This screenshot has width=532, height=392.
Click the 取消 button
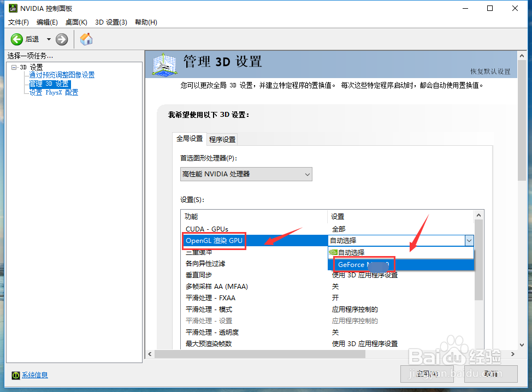point(490,374)
